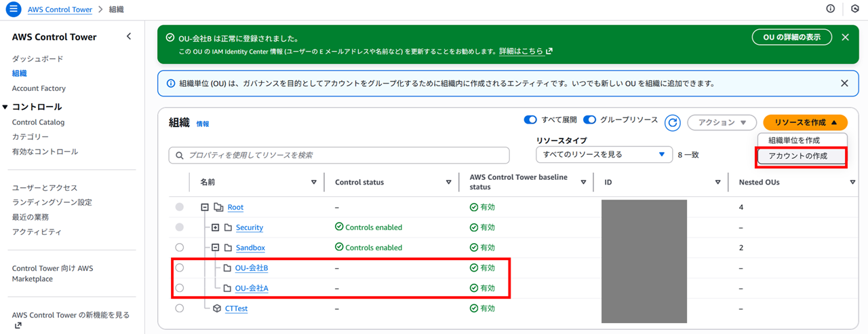868x334 pixels.
Task: Click the hexagon settings icon top right
Action: click(x=856, y=9)
